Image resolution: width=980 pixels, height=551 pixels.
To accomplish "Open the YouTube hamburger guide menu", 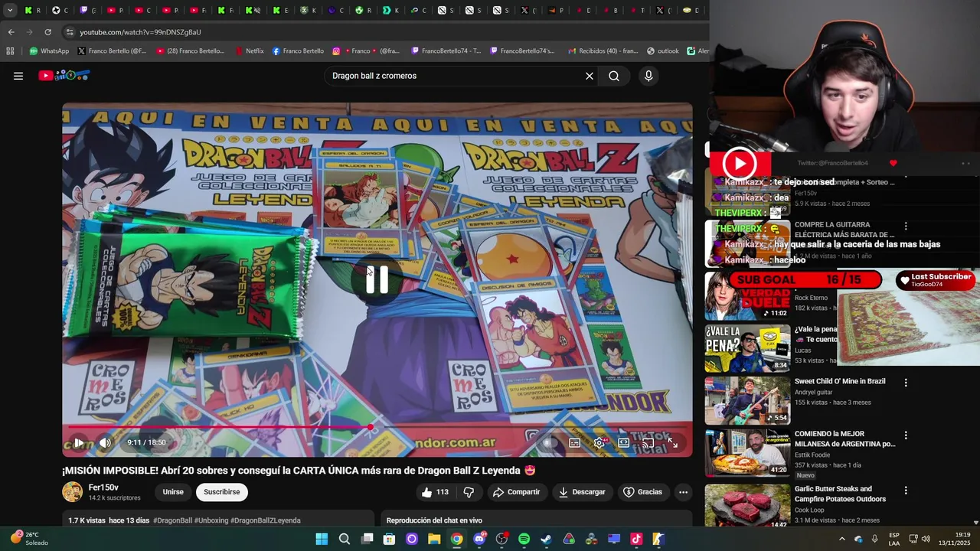I will click(18, 76).
